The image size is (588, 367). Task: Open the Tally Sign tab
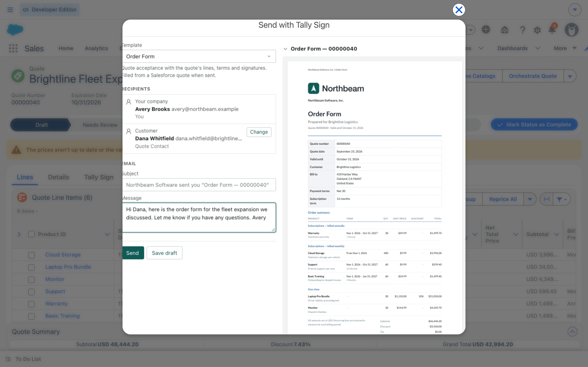[x=99, y=177]
